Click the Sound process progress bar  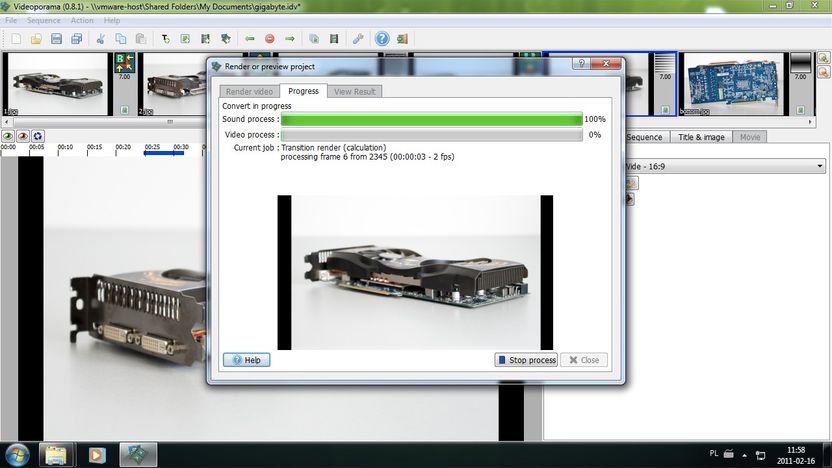[x=431, y=119]
